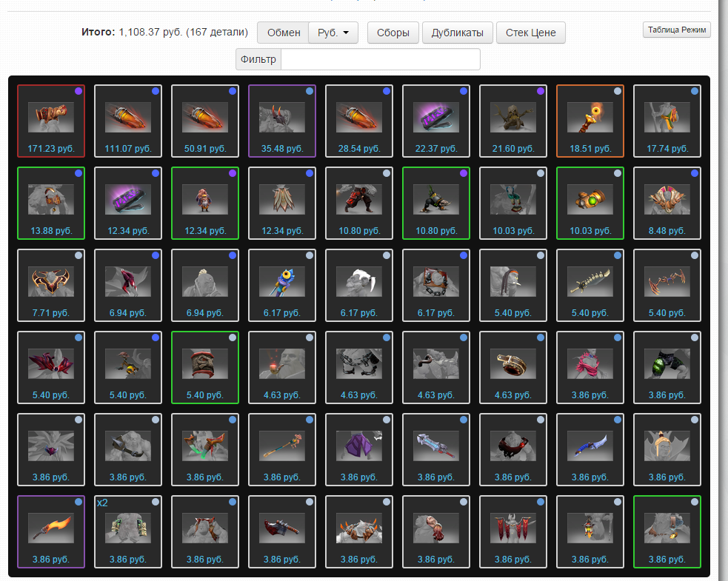728x581 pixels.
Task: Click the 28.54 руб. price text
Action: point(359,149)
